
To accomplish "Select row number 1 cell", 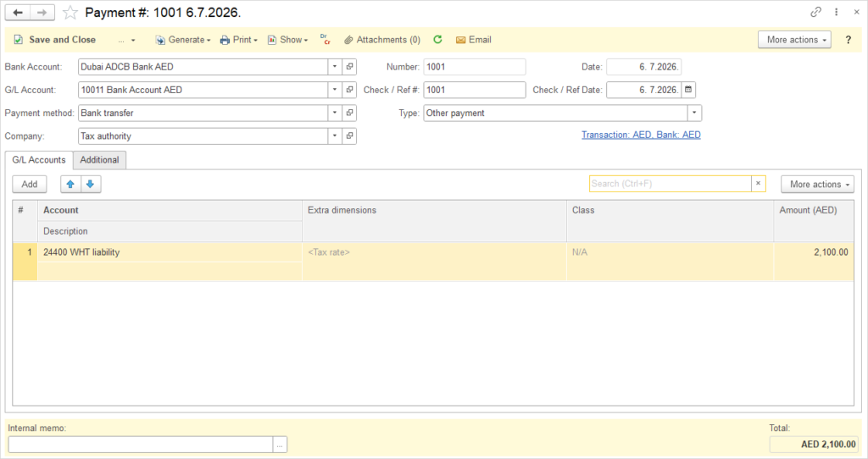I will point(25,261).
